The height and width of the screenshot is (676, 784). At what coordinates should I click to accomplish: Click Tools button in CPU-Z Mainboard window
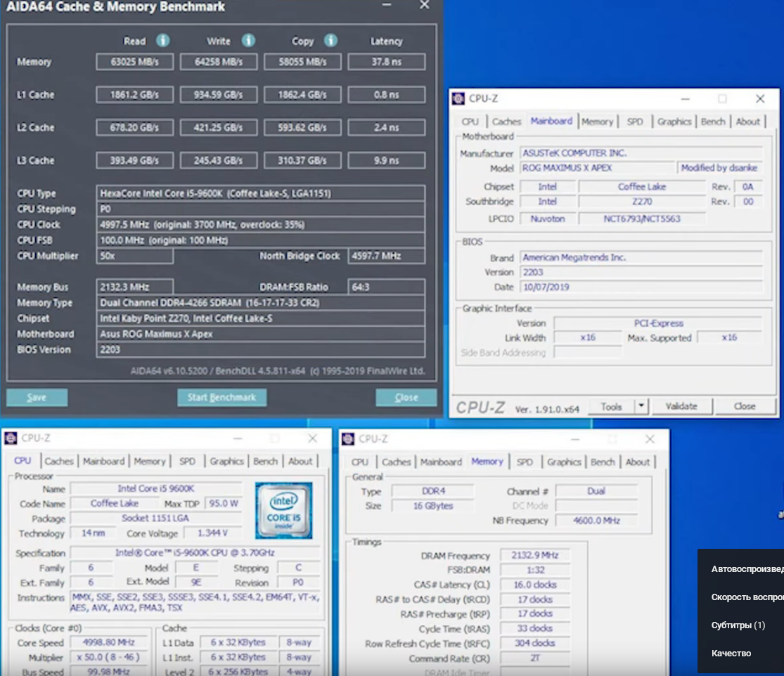611,406
